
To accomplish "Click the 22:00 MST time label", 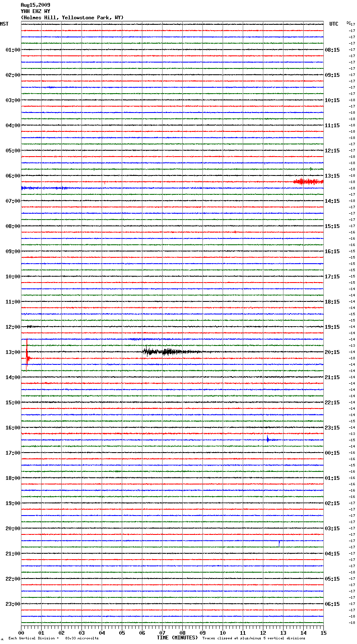I will (x=13, y=579).
